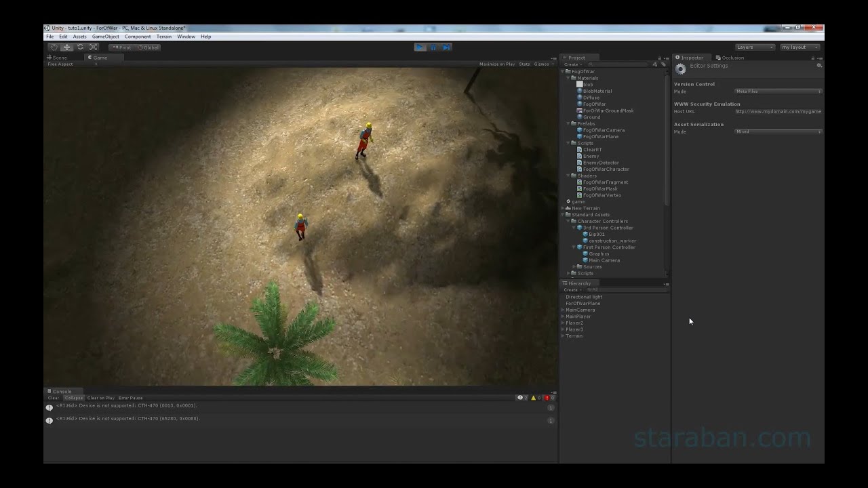Toggle the Stats overlay button

click(x=524, y=64)
